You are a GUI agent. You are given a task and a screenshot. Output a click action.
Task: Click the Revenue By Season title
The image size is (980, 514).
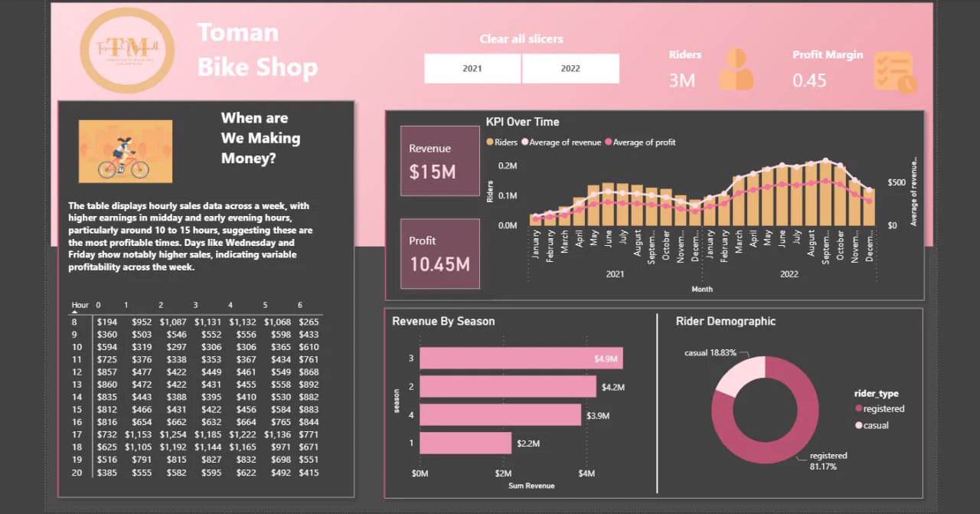pyautogui.click(x=443, y=322)
